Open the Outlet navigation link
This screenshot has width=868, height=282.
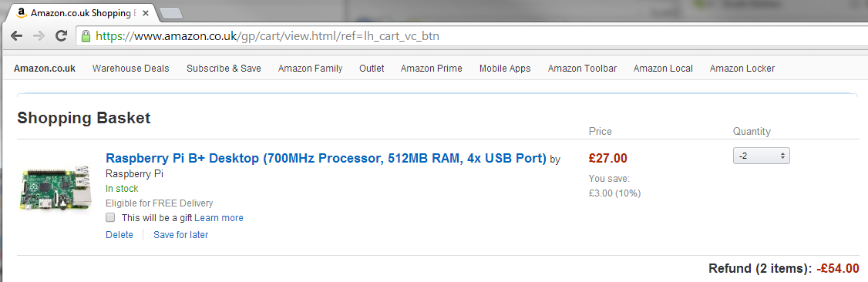coord(372,69)
